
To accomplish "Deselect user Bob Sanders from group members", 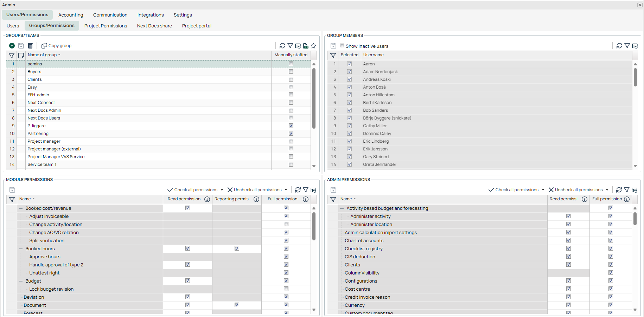I will click(349, 110).
